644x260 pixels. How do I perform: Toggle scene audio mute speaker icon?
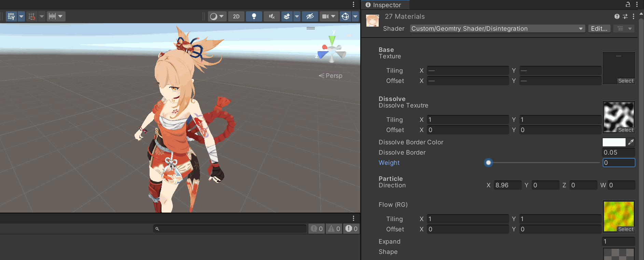272,16
